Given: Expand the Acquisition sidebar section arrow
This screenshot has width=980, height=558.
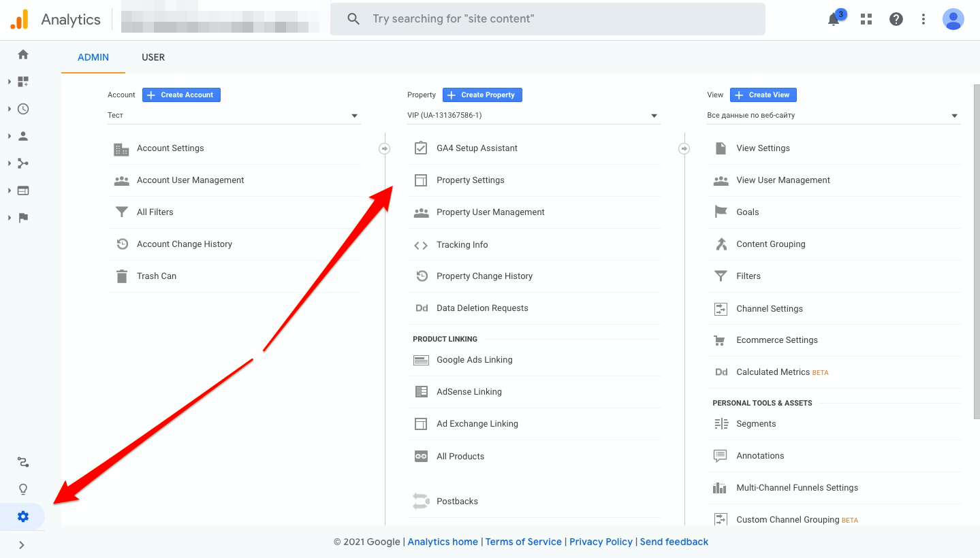Looking at the screenshot, I should 10,163.
